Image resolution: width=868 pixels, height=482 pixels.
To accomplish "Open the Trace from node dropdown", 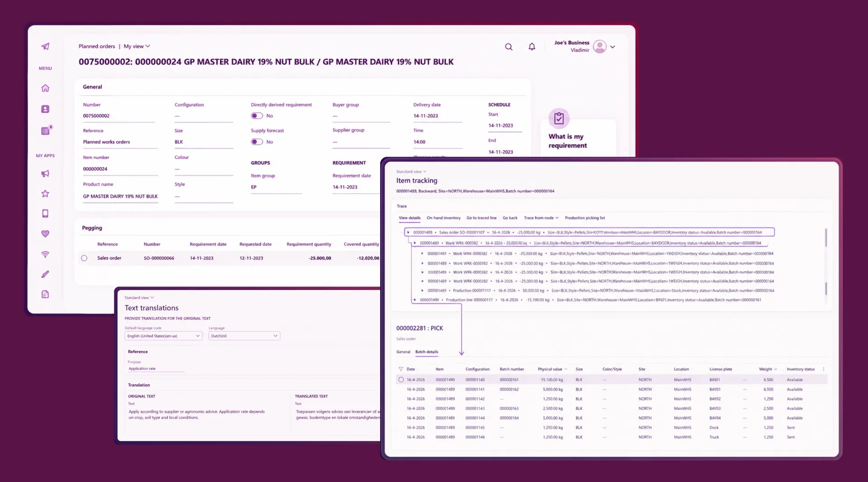I will point(541,218).
